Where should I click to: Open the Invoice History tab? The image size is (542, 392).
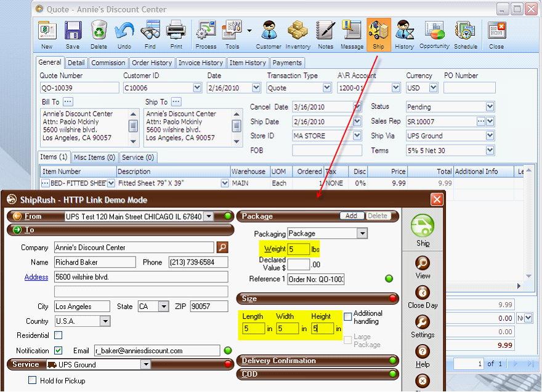point(201,63)
